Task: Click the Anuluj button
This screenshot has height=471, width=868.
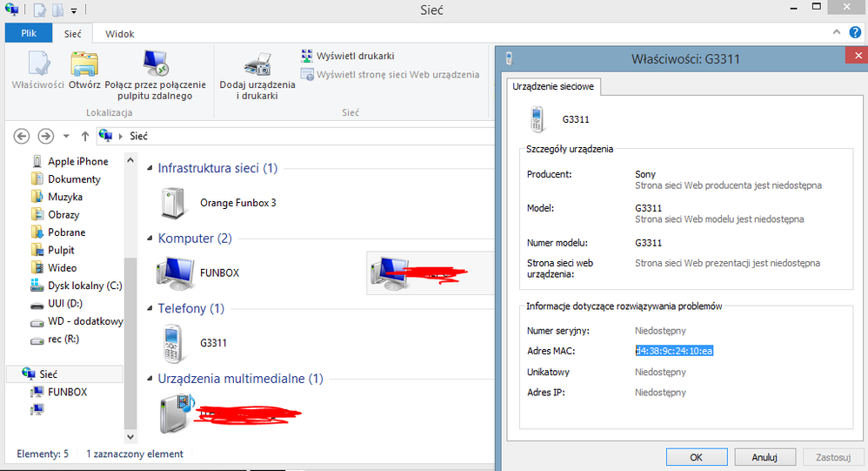Action: pyautogui.click(x=765, y=457)
